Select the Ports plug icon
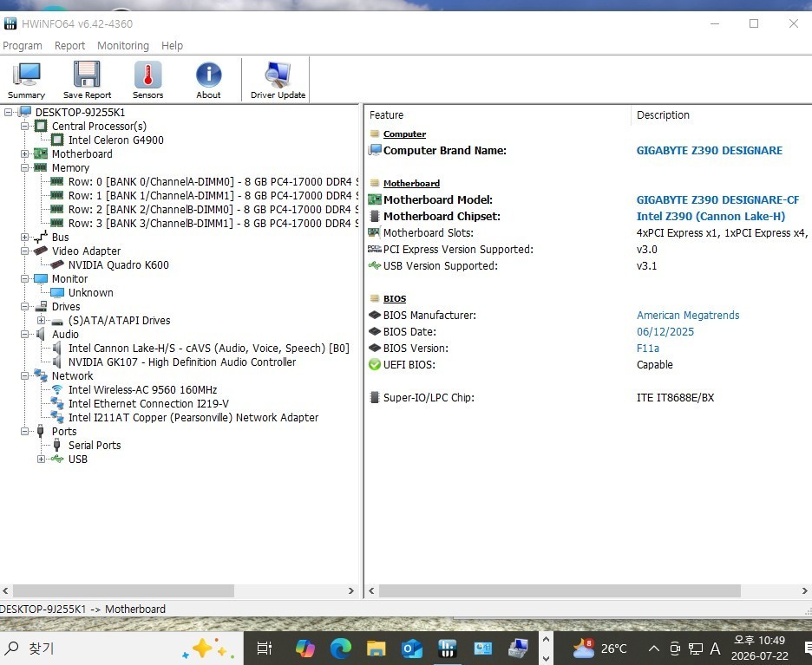 41,431
